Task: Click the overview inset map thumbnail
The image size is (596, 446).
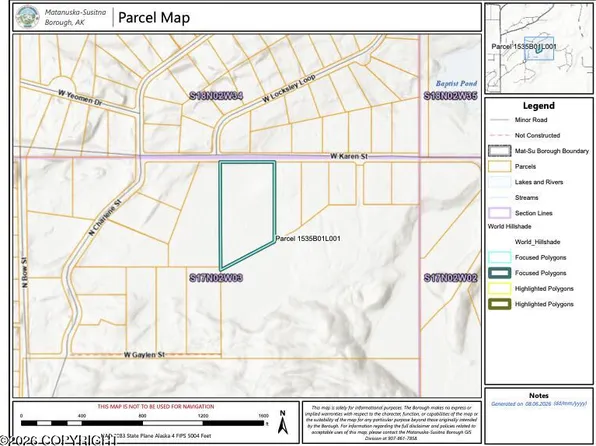Action: click(539, 48)
